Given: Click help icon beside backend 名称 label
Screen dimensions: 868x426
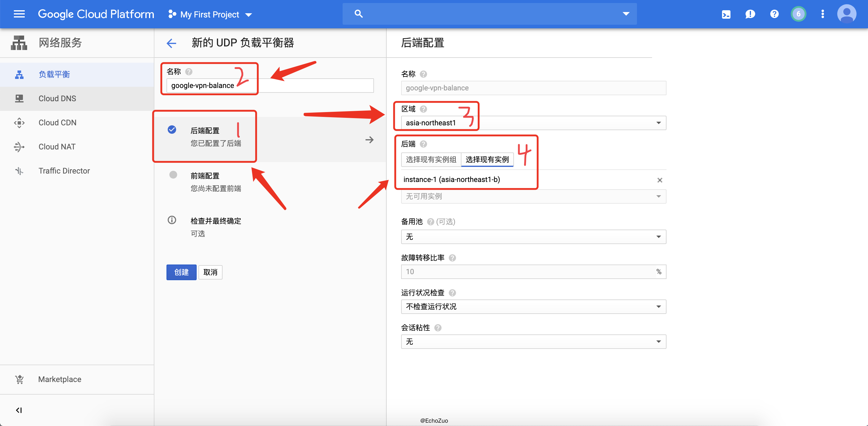Looking at the screenshot, I should coord(423,74).
